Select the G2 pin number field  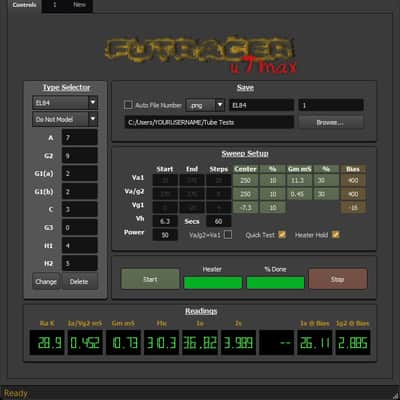[x=80, y=156]
